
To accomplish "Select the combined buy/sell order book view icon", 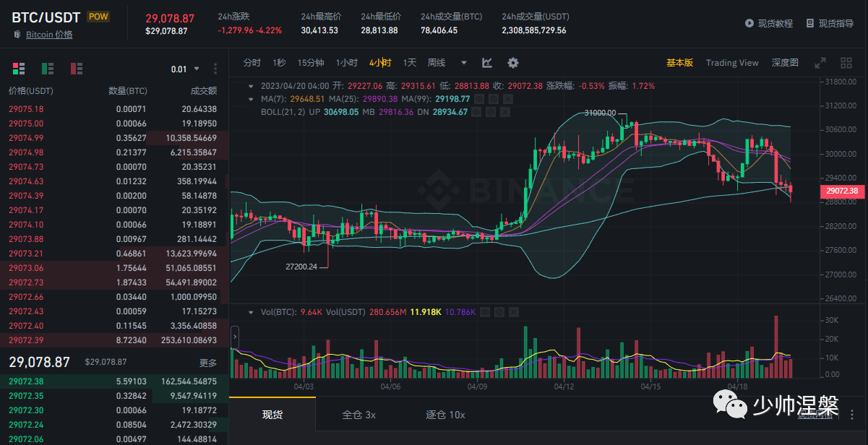I will pyautogui.click(x=18, y=68).
